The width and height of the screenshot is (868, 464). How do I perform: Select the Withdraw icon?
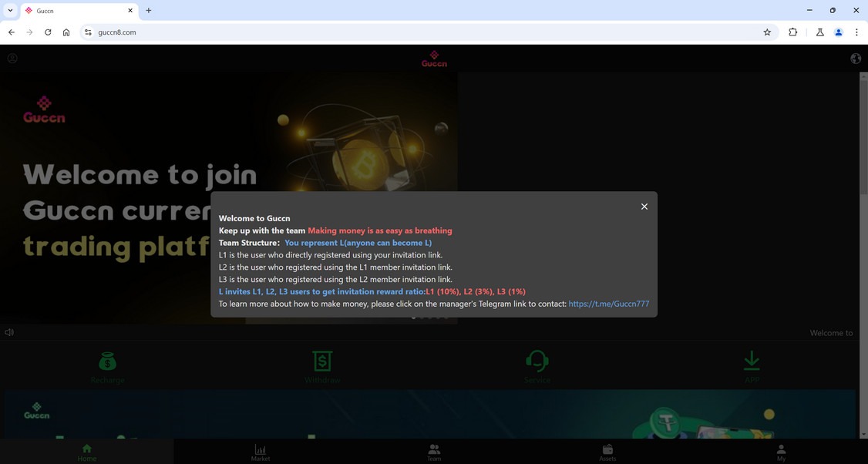(321, 362)
